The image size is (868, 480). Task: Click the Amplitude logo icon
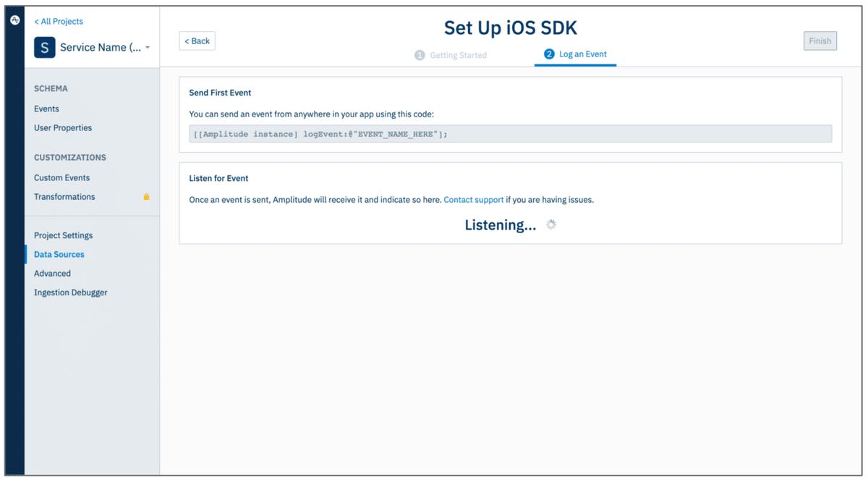point(14,20)
